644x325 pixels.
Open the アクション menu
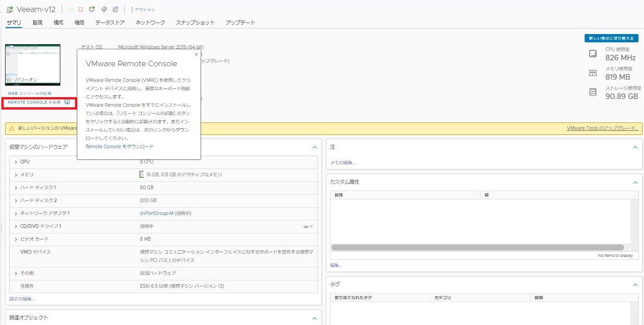[x=143, y=10]
